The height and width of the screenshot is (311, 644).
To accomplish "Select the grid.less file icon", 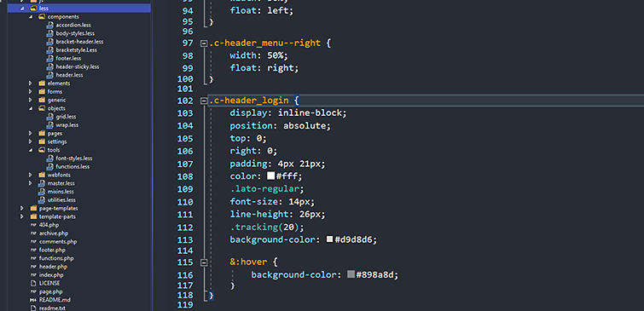I will (49, 117).
